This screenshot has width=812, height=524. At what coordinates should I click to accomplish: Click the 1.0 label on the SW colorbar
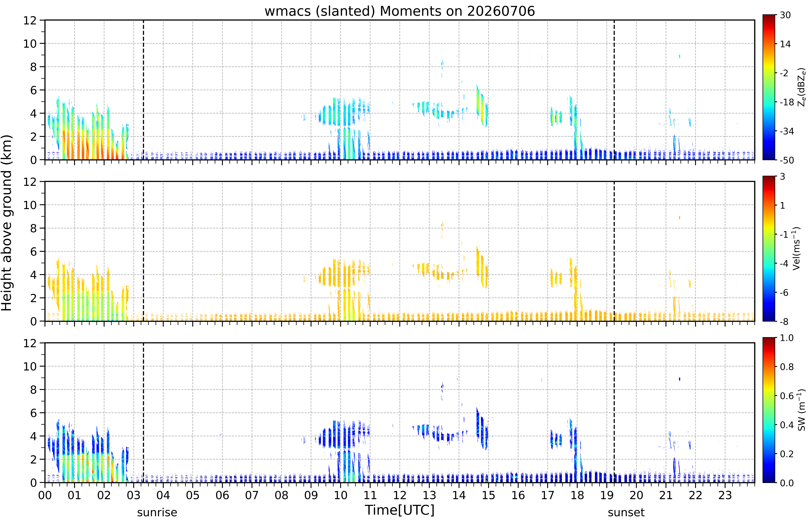pyautogui.click(x=787, y=338)
